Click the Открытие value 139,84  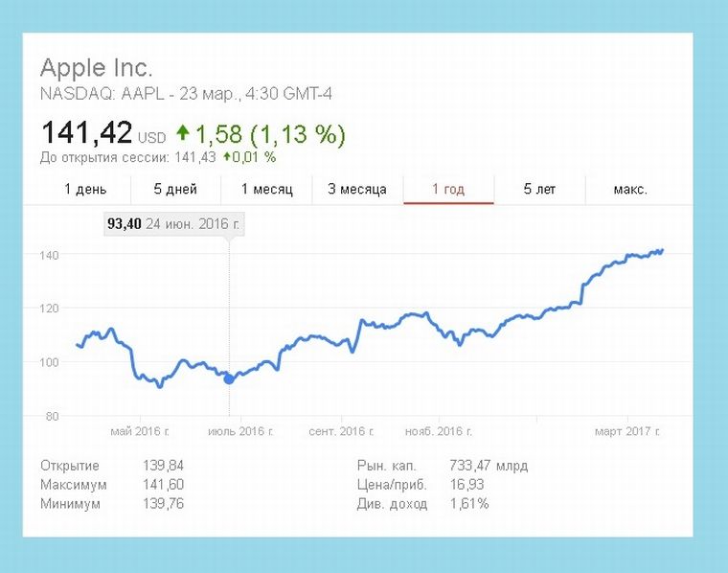[x=162, y=467]
